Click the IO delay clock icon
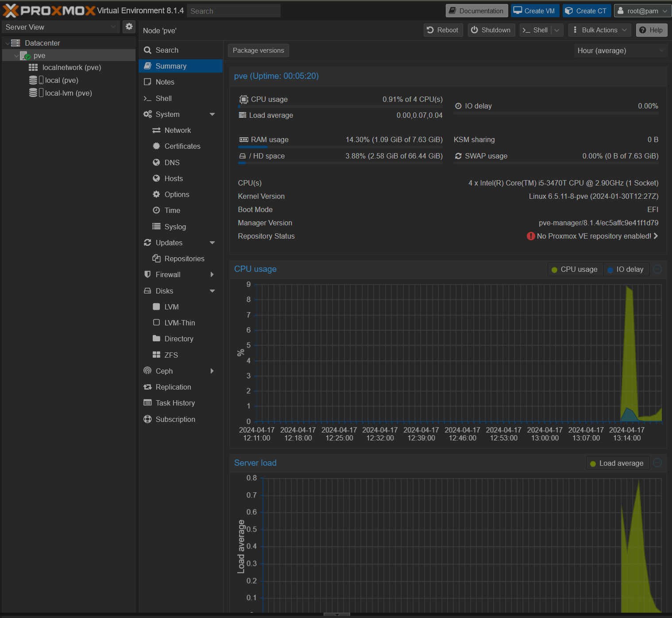This screenshot has width=672, height=618. coord(458,106)
